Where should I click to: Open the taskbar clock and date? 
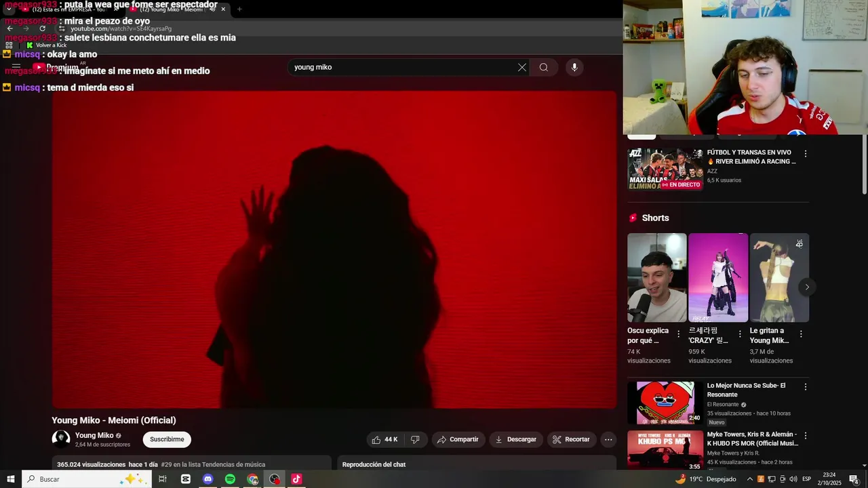pyautogui.click(x=829, y=479)
